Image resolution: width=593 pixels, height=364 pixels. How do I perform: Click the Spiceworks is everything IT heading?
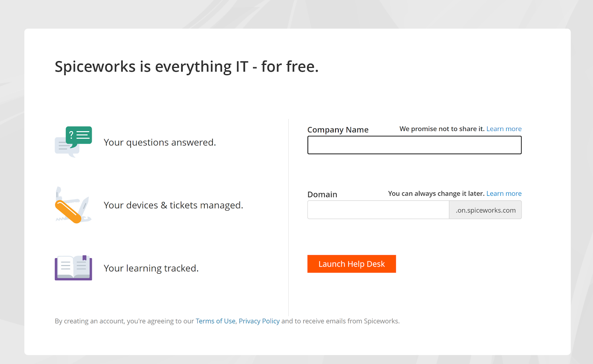pos(186,67)
